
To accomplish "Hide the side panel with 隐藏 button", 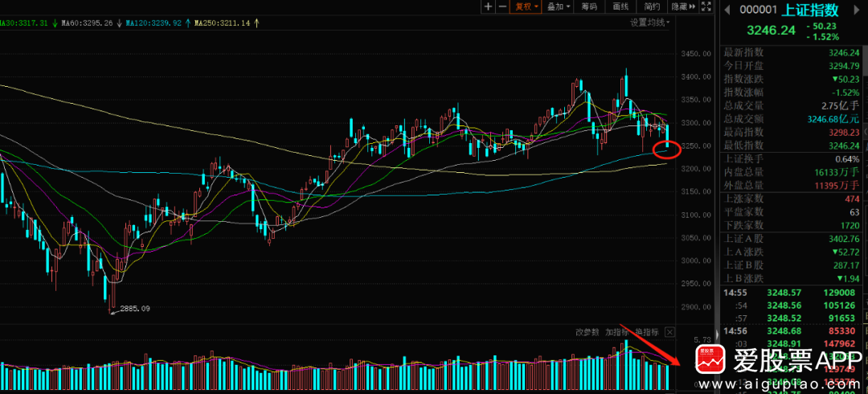I will click(684, 6).
